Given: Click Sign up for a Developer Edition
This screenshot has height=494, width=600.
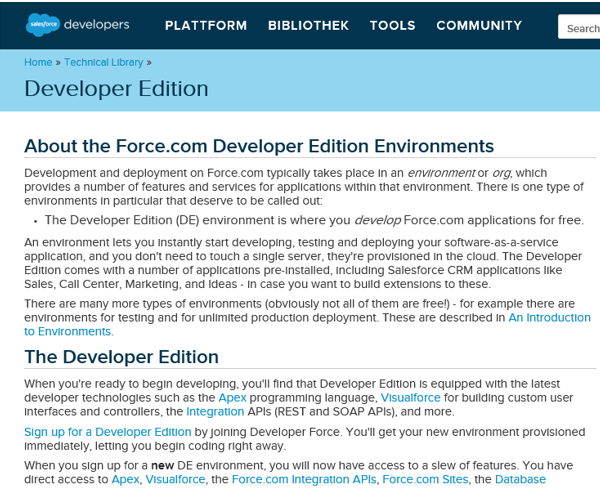Looking at the screenshot, I should click(107, 431).
